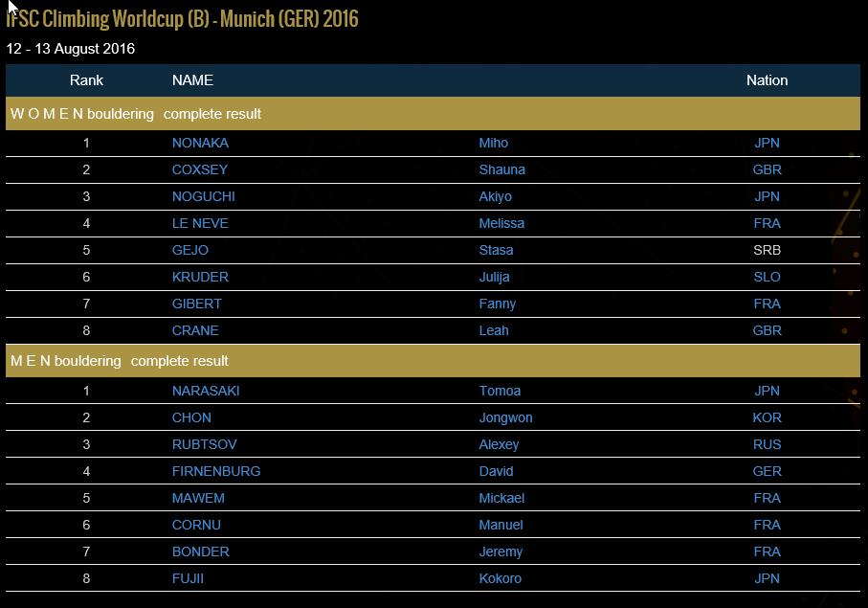Select FRA nation in MAWEM's row

[767, 498]
